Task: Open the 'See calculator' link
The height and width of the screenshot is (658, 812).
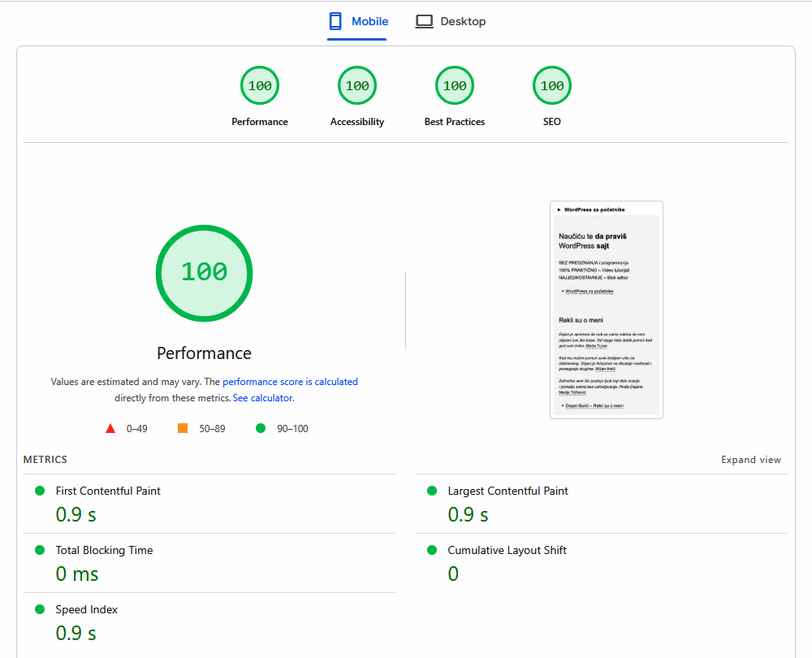Action: (x=262, y=399)
